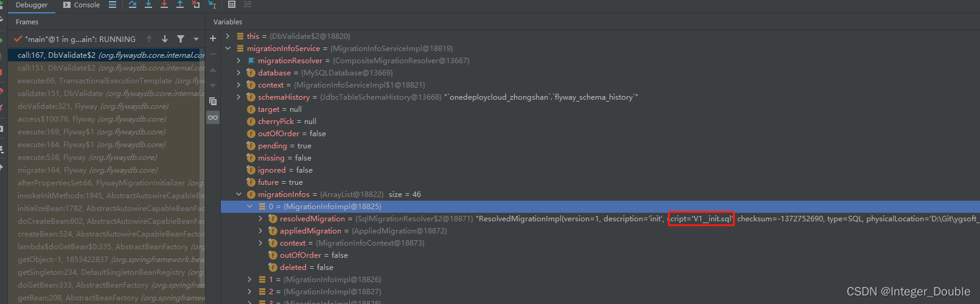Toggle the glasses Show Watches button
This screenshot has height=304, width=980.
pyautogui.click(x=213, y=117)
